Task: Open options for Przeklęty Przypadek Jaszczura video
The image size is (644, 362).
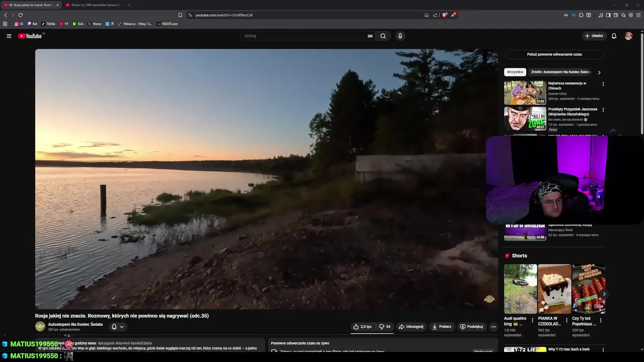Action: (603, 110)
